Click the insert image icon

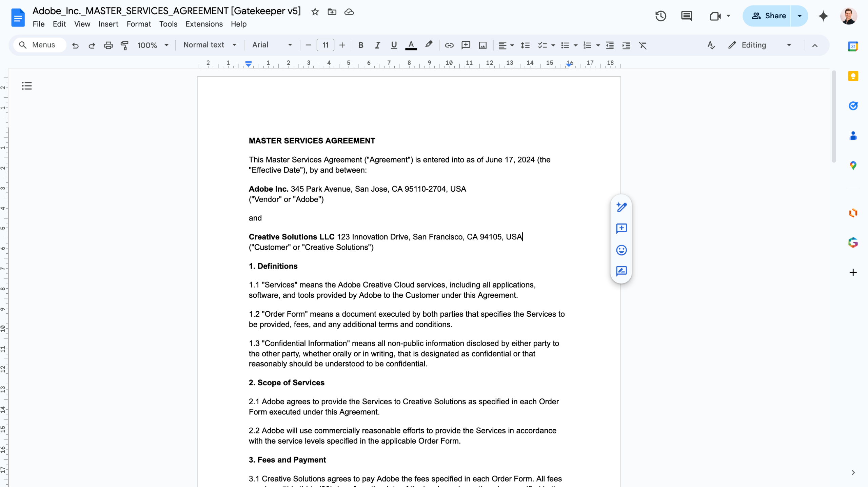pos(482,45)
